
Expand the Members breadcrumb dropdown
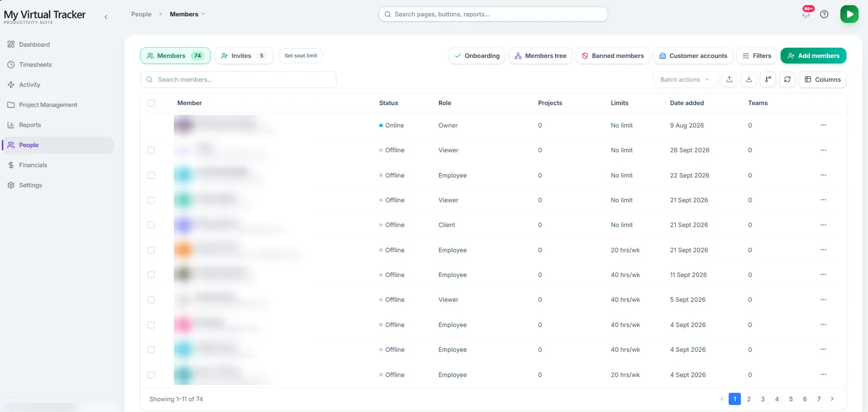coord(187,14)
